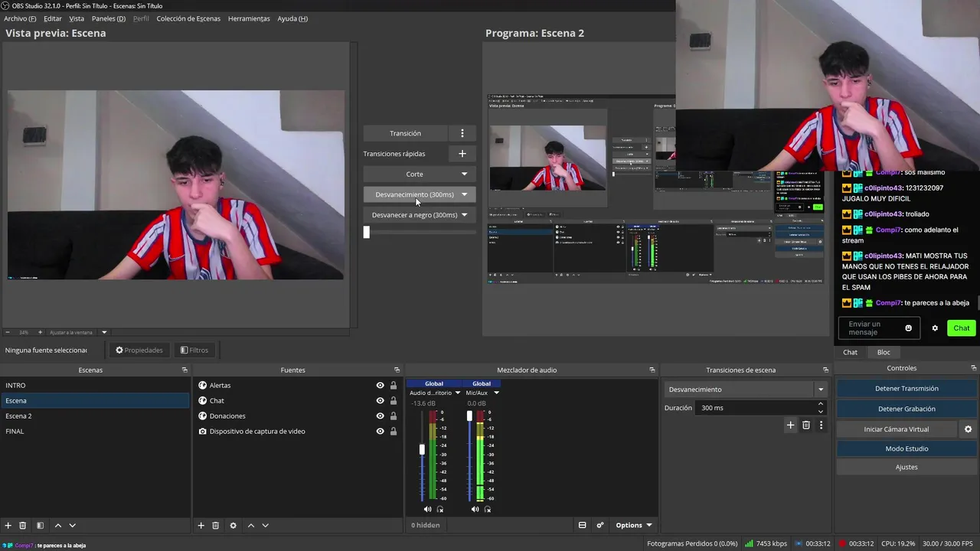Click the Transición button
980x551 pixels.
[406, 133]
